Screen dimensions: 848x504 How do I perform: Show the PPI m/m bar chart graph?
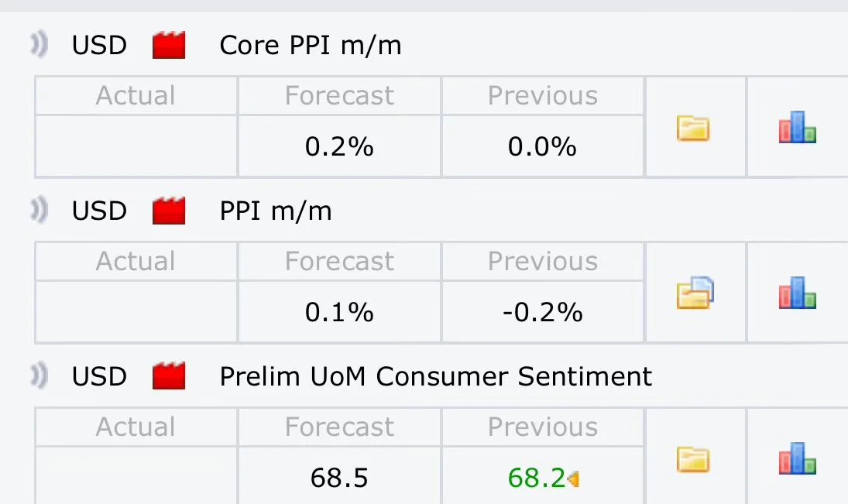pyautogui.click(x=797, y=293)
